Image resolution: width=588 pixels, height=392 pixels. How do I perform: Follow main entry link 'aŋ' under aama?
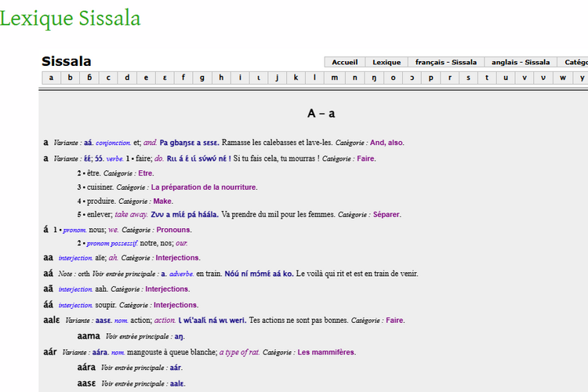click(x=179, y=336)
